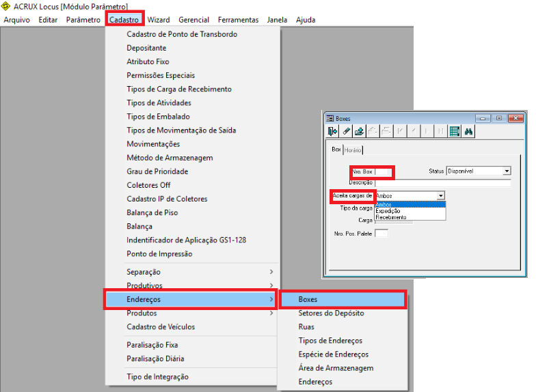Open the Editar menu
536x392 pixels.
48,20
